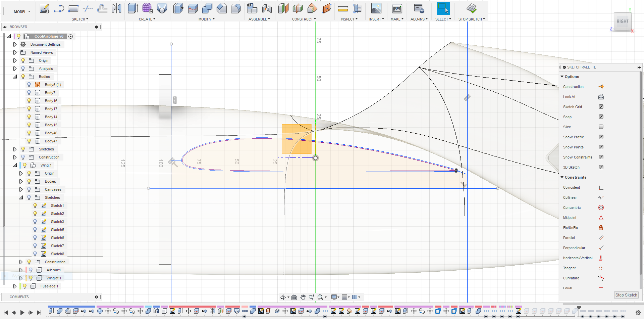Toggle the 3D Sketch checkbox
This screenshot has width=644, height=319.
coord(601,167)
